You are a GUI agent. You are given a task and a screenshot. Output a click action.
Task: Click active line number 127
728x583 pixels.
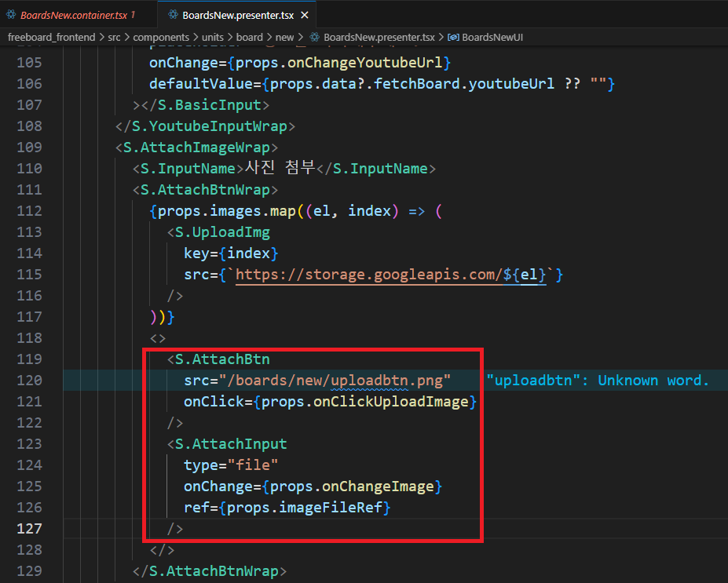29,529
